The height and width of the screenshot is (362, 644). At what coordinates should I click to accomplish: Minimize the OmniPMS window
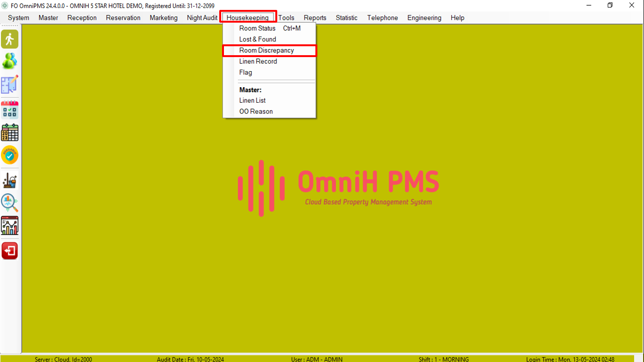589,6
